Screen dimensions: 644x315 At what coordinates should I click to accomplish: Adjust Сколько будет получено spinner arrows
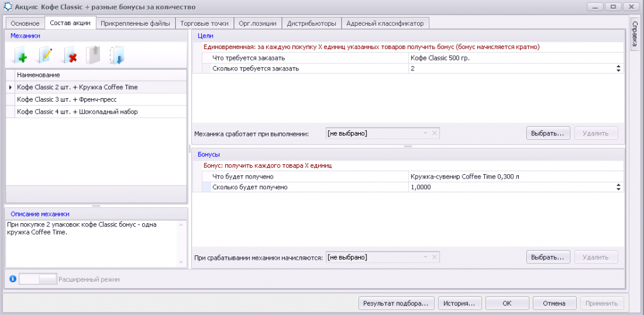tap(619, 187)
